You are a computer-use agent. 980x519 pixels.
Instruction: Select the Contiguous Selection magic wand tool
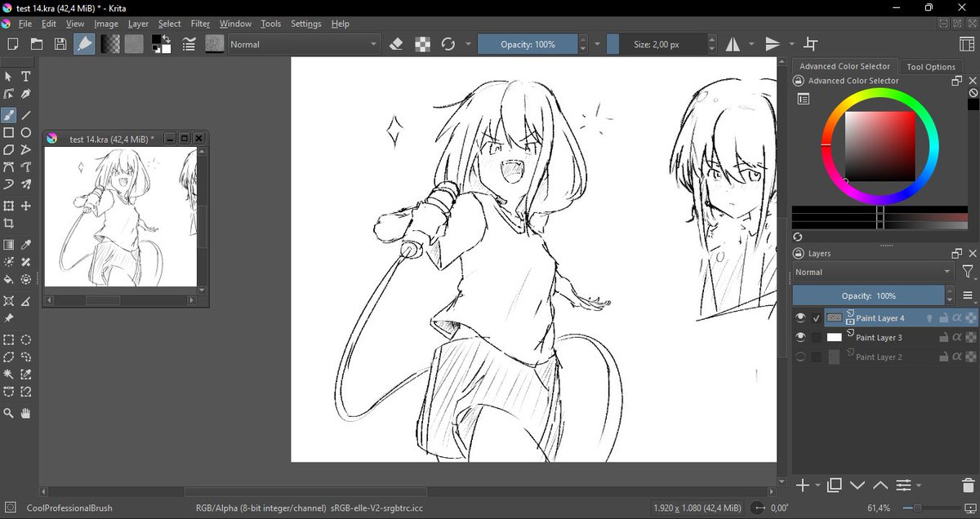coord(8,375)
